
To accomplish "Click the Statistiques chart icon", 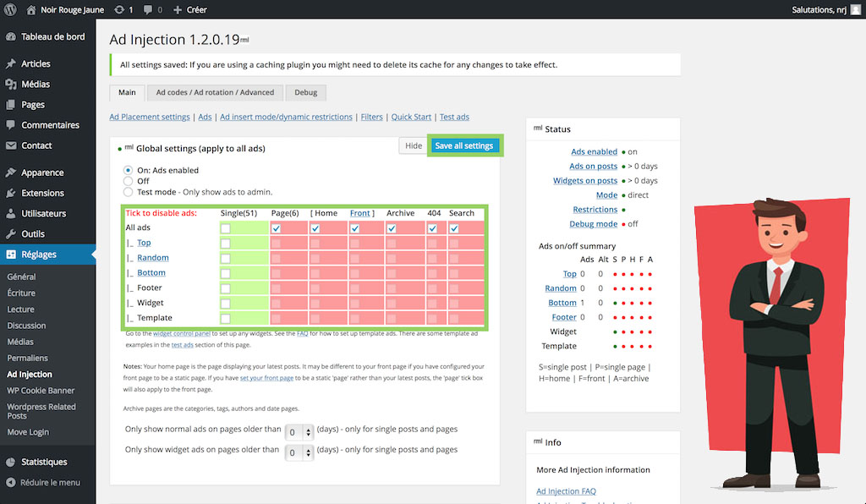I will click(10, 462).
